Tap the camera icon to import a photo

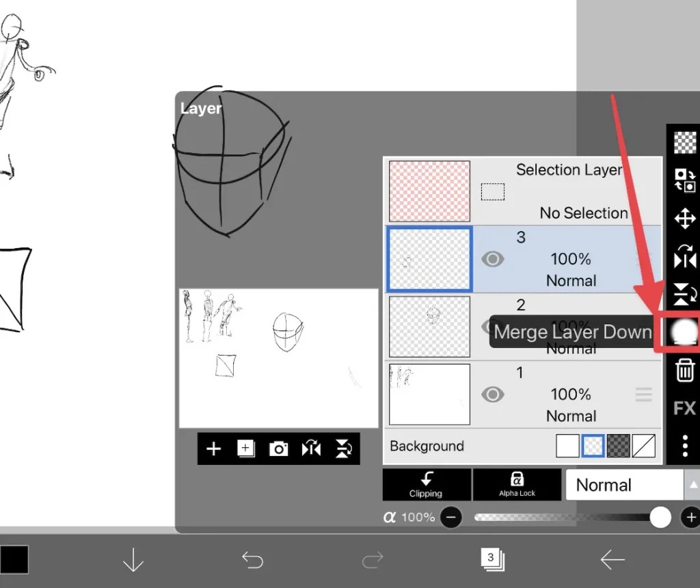pos(278,449)
